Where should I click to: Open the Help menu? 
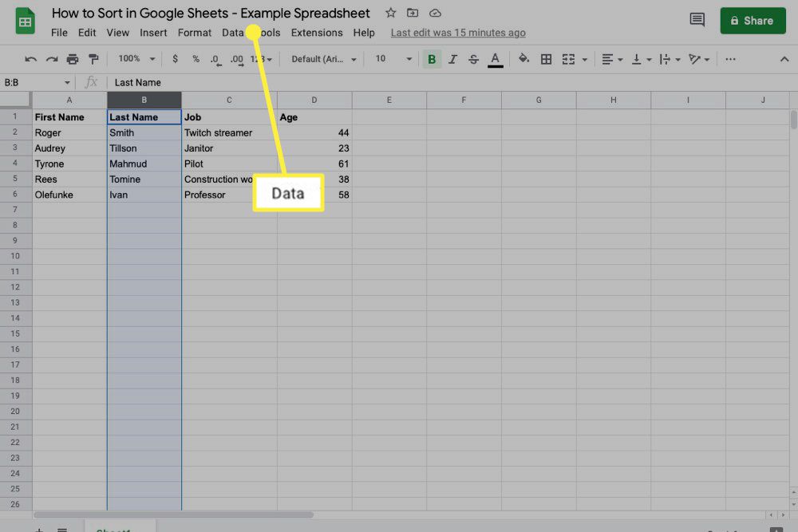tap(364, 33)
